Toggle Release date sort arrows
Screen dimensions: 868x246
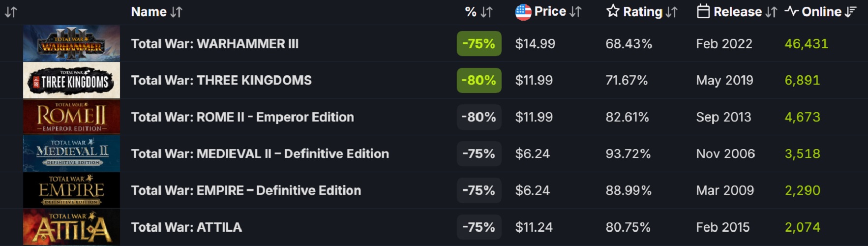(x=771, y=12)
